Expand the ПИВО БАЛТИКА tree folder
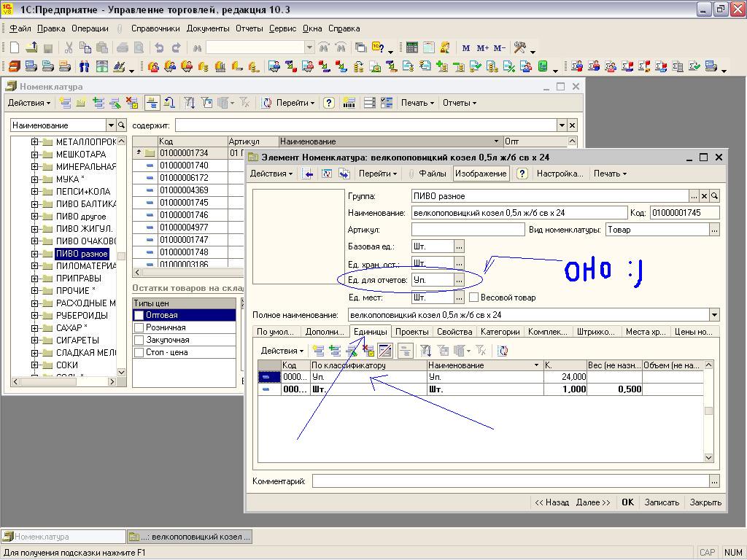This screenshot has height=560, width=747. point(34,204)
